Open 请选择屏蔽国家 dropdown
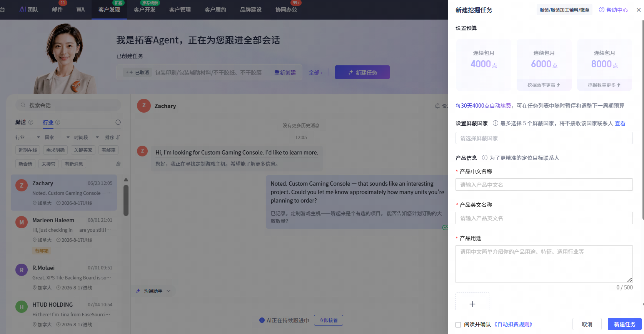This screenshot has height=334, width=644. click(544, 138)
